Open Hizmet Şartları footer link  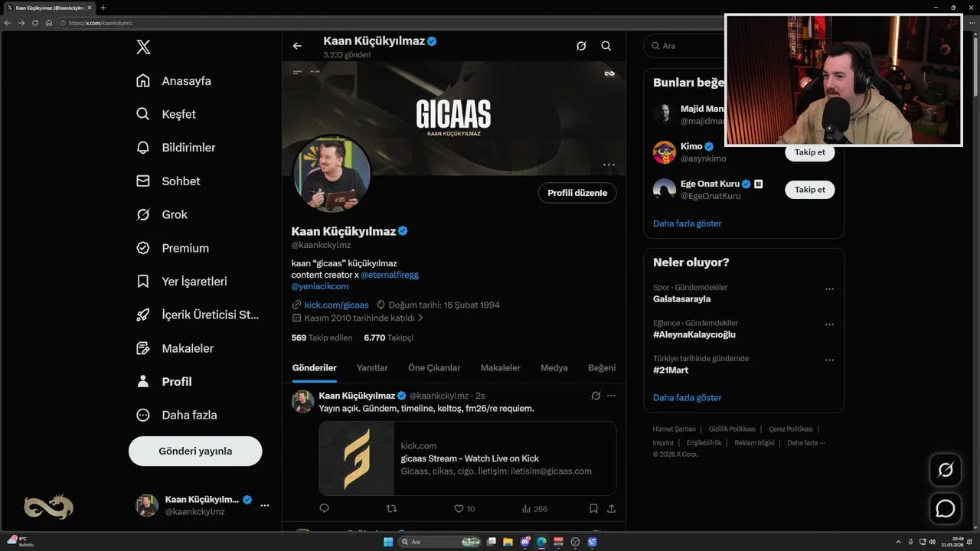674,429
